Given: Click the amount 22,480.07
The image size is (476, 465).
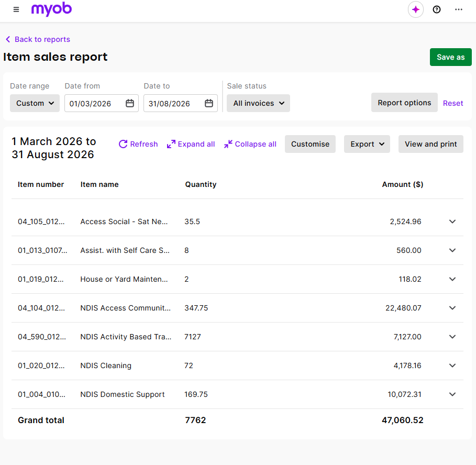Looking at the screenshot, I should point(403,308).
